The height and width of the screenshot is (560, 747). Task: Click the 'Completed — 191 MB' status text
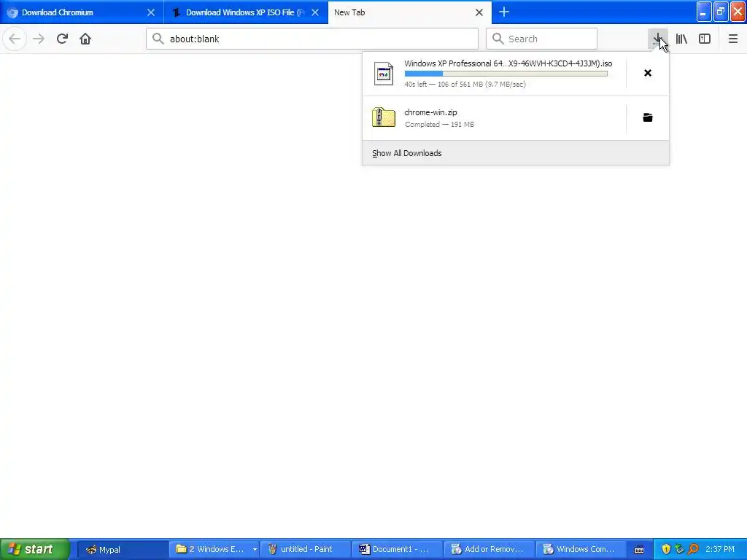click(x=439, y=124)
